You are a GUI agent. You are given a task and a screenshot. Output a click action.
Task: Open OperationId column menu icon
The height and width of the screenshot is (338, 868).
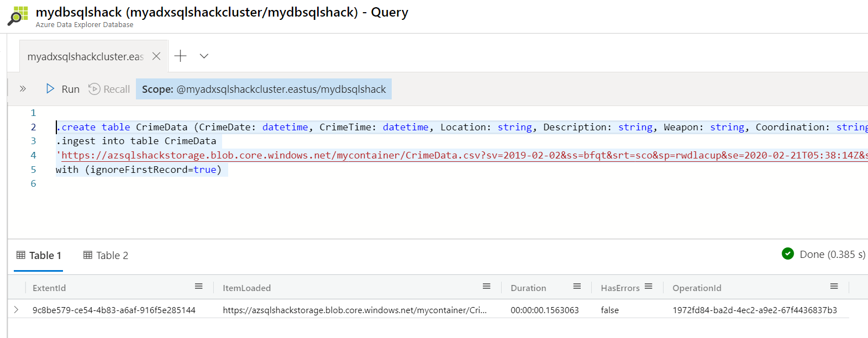point(834,287)
